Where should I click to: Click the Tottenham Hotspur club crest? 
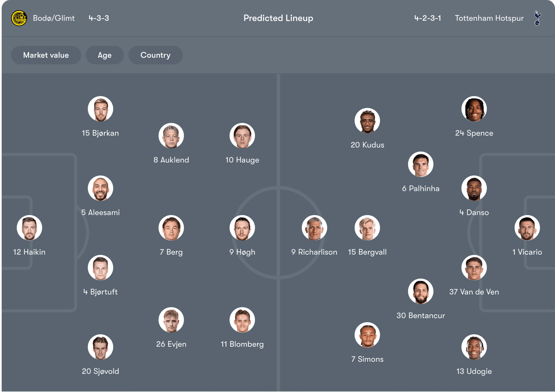pyautogui.click(x=537, y=18)
